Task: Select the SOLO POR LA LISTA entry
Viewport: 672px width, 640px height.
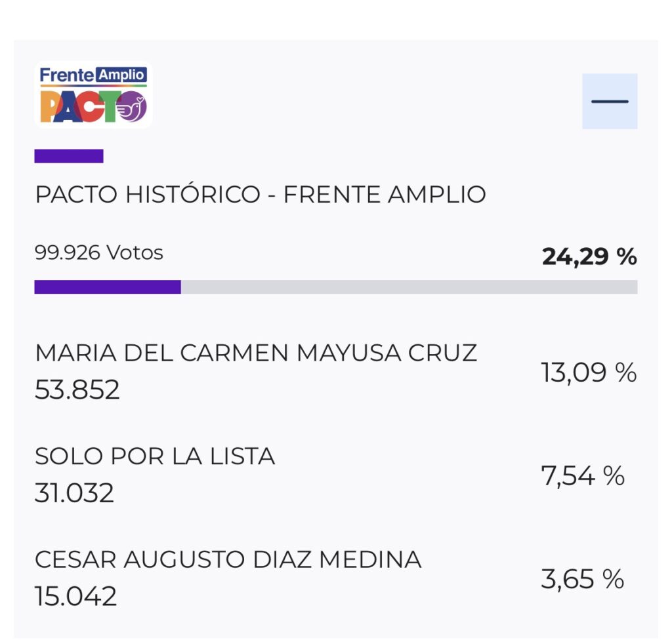Action: (155, 456)
